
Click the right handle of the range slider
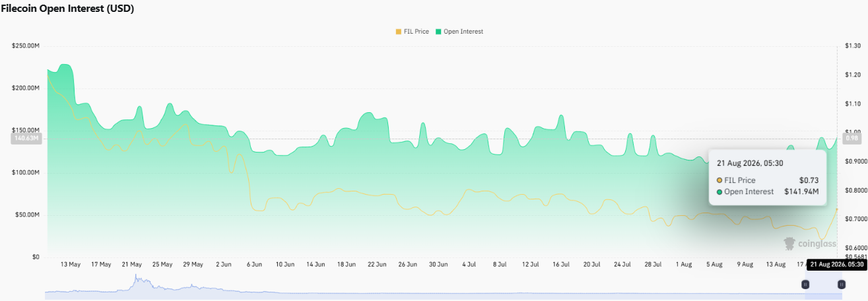(x=842, y=284)
